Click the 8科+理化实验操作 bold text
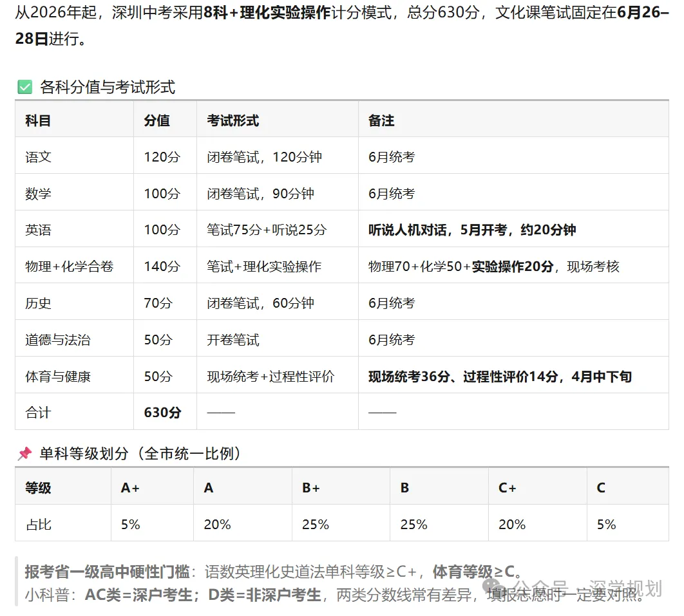684x616 pixels. click(267, 12)
